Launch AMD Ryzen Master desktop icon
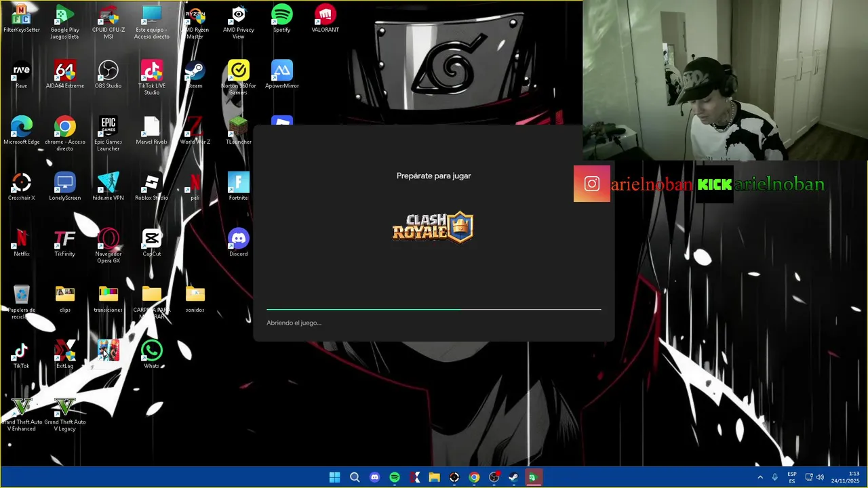This screenshot has height=488, width=868. tap(195, 22)
